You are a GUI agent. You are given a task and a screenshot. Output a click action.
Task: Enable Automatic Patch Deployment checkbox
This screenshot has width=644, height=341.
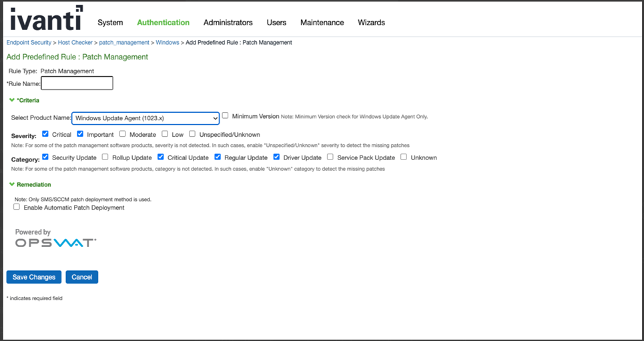point(17,207)
